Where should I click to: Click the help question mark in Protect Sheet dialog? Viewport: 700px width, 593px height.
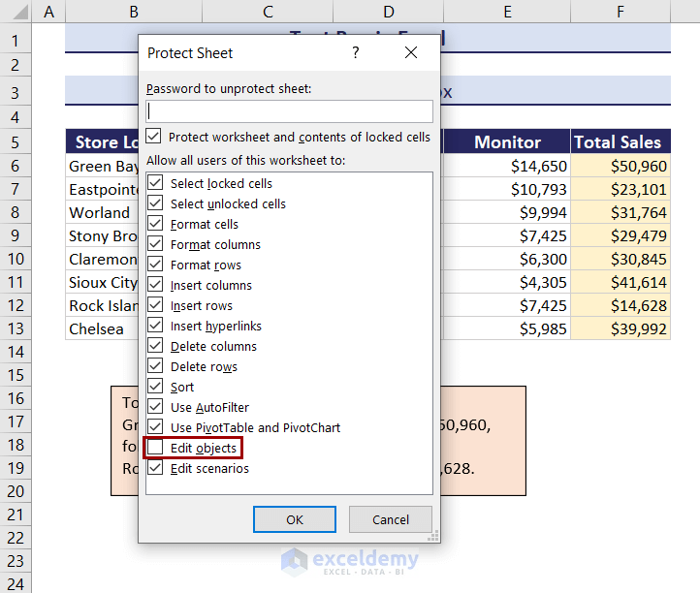pos(356,52)
